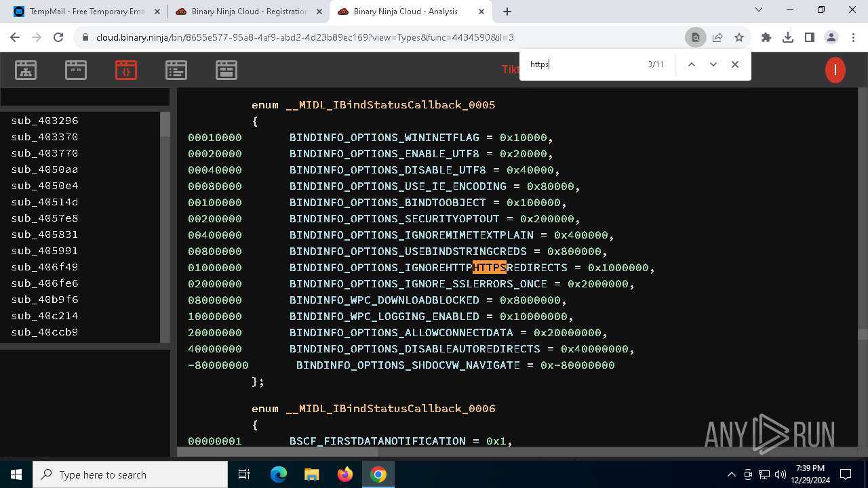
Task: Select function sub_40c214
Action: pyautogui.click(x=45, y=316)
